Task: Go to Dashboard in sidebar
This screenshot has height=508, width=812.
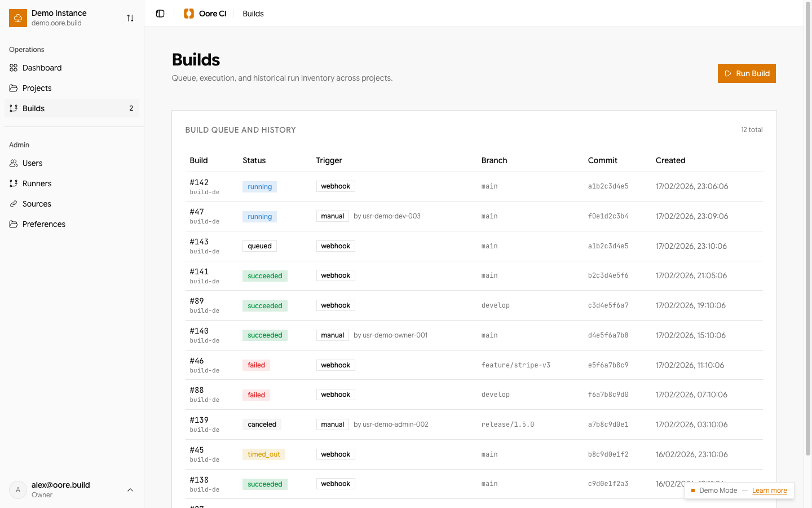Action: click(x=42, y=68)
